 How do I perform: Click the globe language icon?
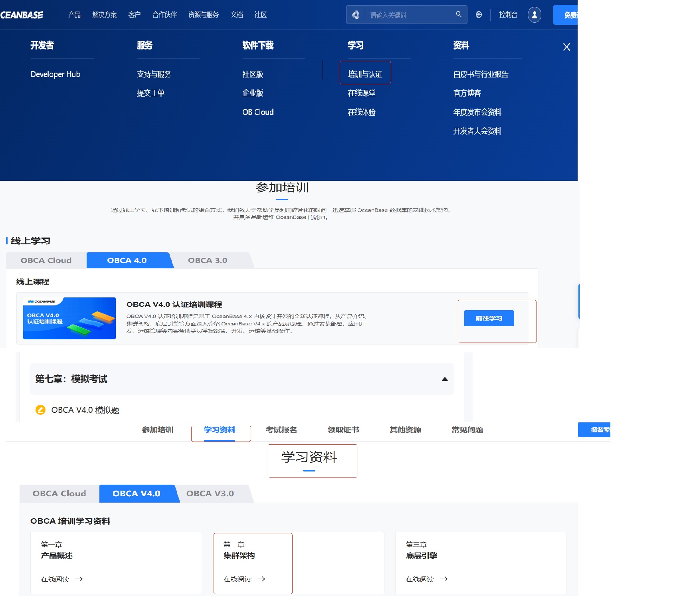point(479,15)
